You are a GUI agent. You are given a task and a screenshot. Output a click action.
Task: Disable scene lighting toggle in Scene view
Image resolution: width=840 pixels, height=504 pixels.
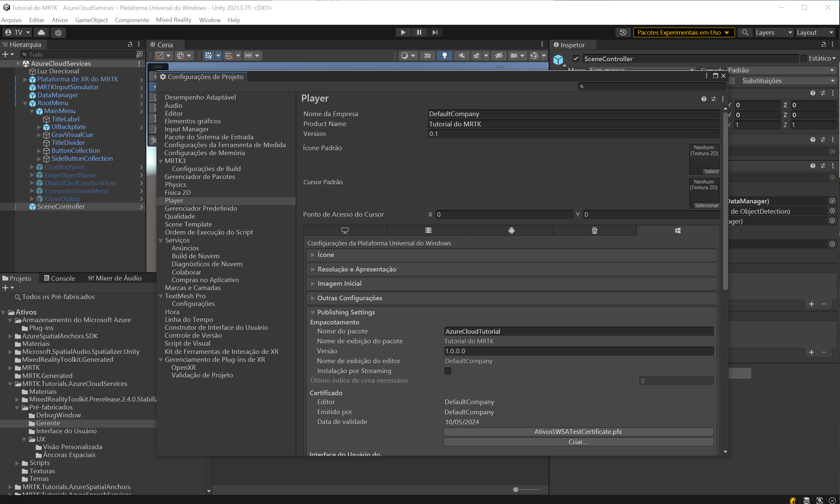(x=445, y=55)
